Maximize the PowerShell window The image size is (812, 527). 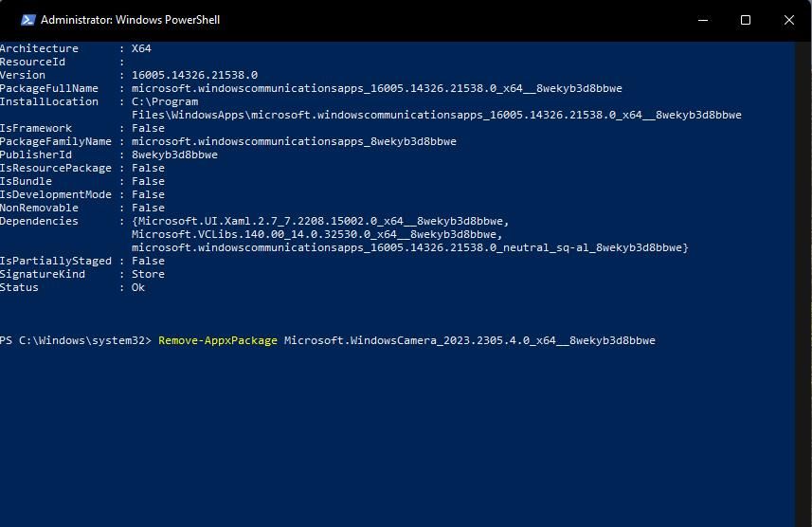coord(746,20)
